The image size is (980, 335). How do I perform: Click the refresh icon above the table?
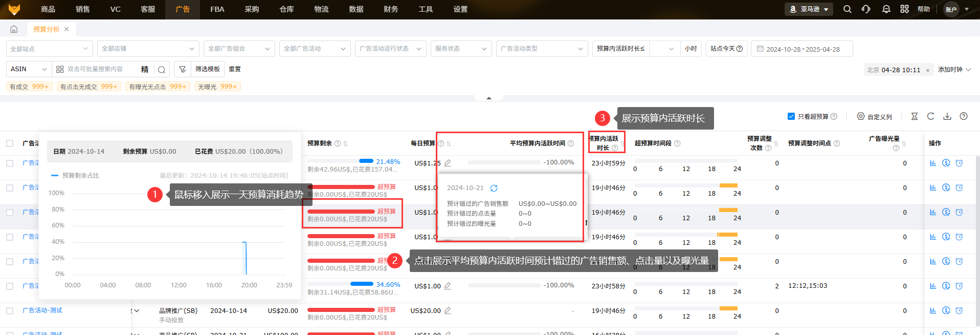[930, 117]
